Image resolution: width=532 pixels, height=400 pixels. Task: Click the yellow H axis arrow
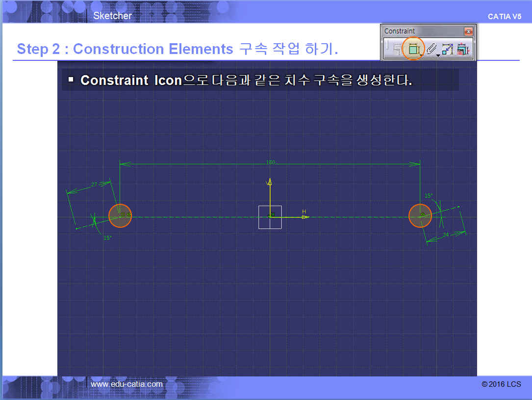[x=304, y=216]
